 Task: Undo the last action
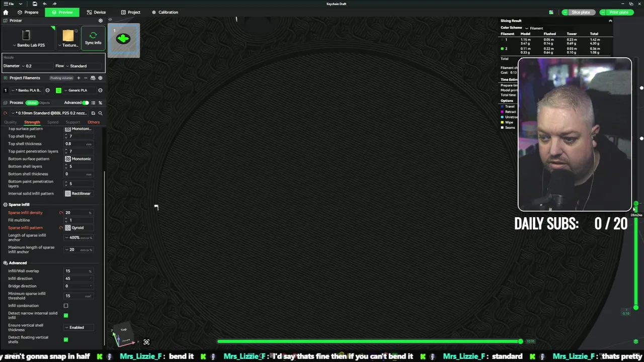44,4
